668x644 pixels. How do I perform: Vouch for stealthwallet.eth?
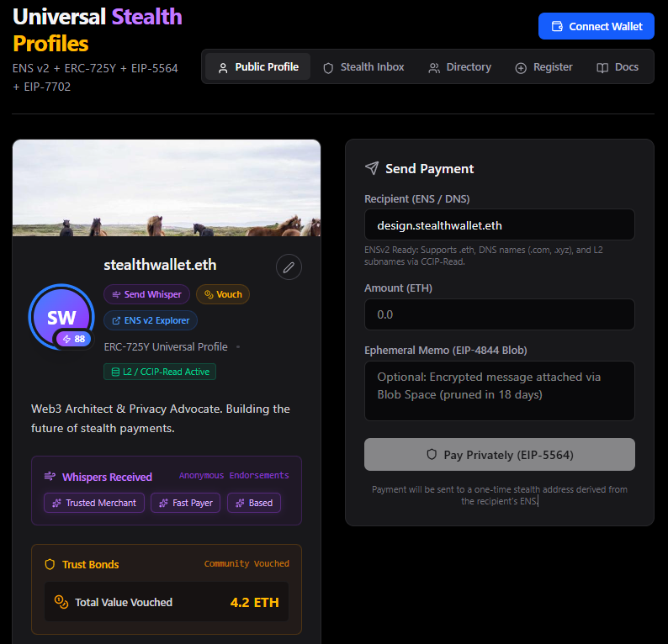(x=223, y=294)
